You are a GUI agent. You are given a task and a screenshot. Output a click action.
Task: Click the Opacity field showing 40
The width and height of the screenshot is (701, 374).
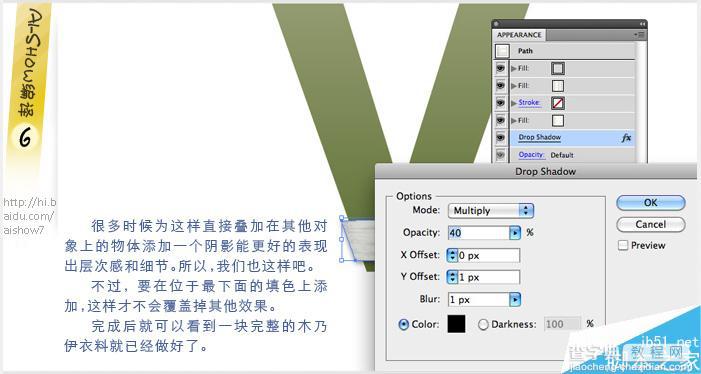[x=478, y=233]
